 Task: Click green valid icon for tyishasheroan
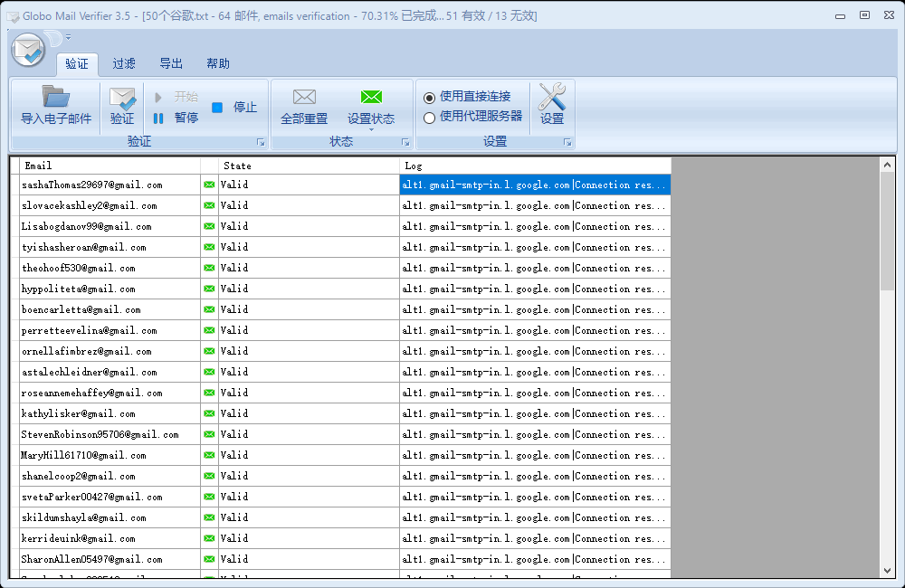click(x=210, y=247)
